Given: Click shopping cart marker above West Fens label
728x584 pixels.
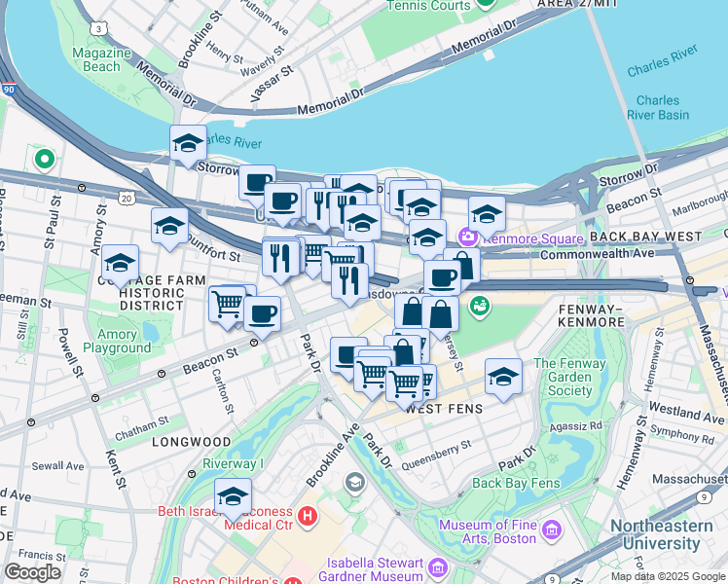Looking at the screenshot, I should [x=405, y=385].
